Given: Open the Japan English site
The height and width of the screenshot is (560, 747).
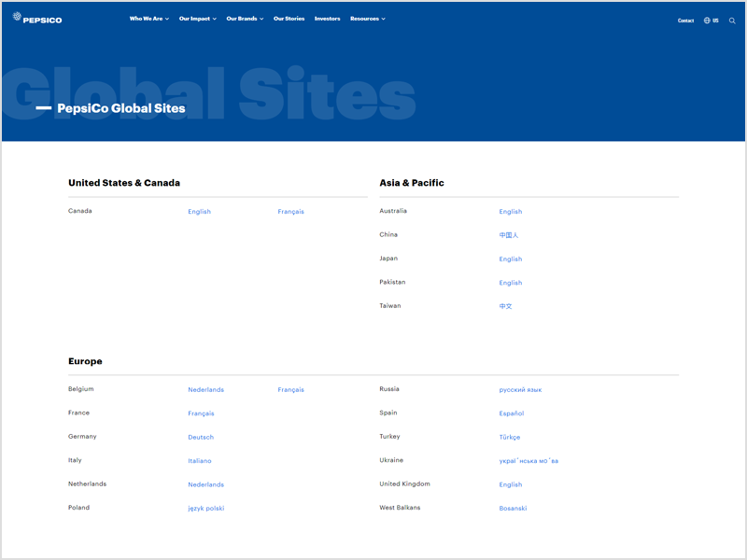Looking at the screenshot, I should point(510,259).
